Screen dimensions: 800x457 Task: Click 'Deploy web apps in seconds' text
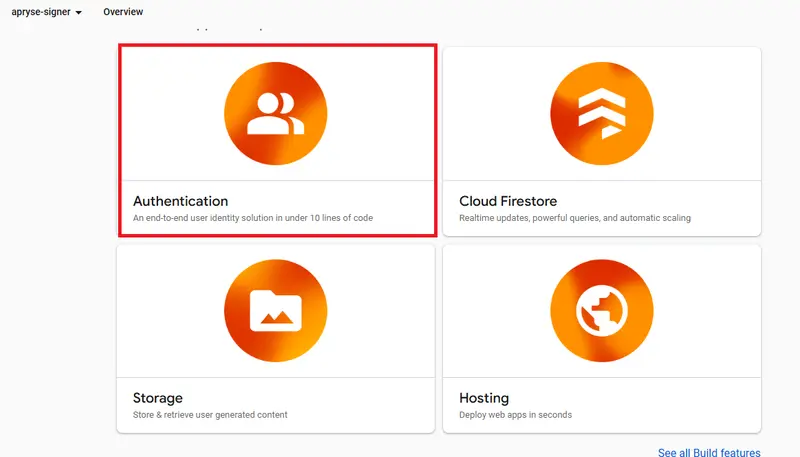tap(515, 415)
